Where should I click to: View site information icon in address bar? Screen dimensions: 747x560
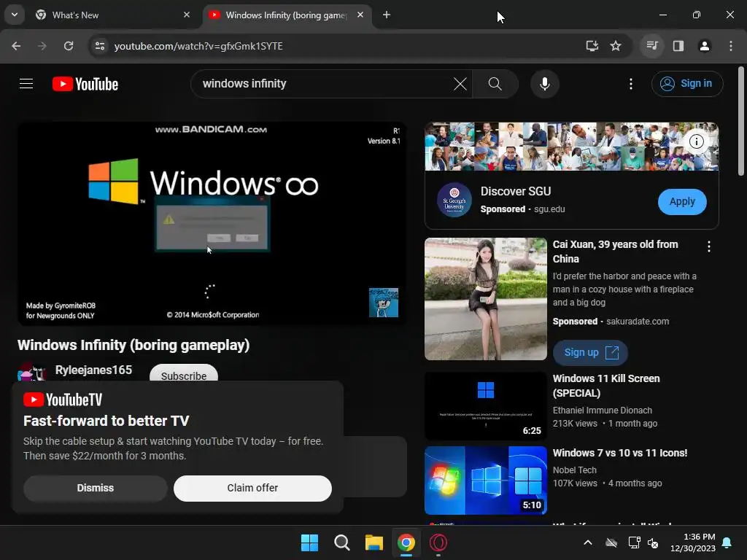99,46
